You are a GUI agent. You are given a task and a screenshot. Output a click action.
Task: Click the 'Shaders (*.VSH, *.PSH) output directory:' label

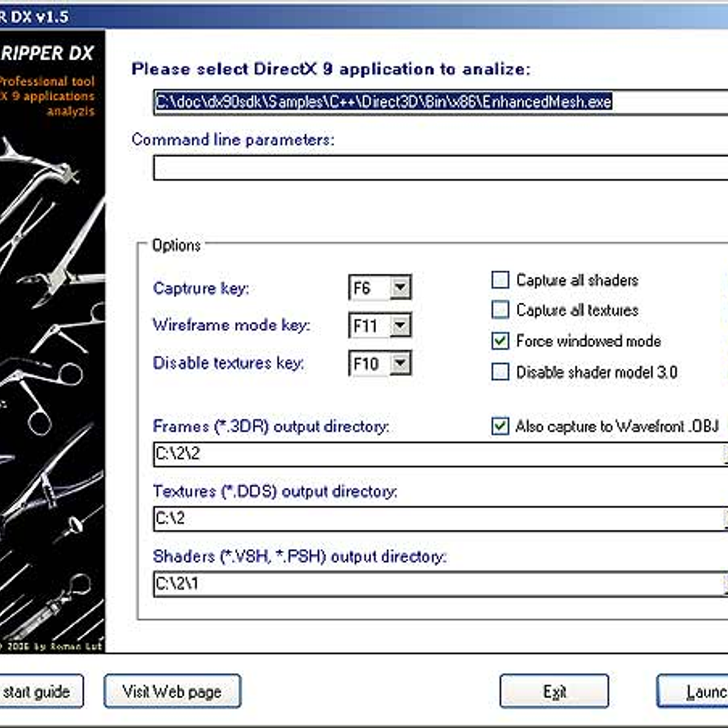point(299,556)
